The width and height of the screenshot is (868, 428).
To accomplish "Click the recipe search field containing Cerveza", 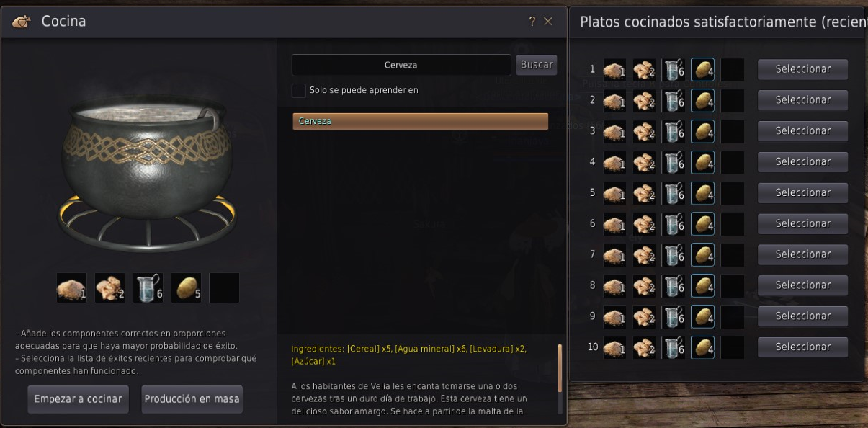I will [x=402, y=65].
